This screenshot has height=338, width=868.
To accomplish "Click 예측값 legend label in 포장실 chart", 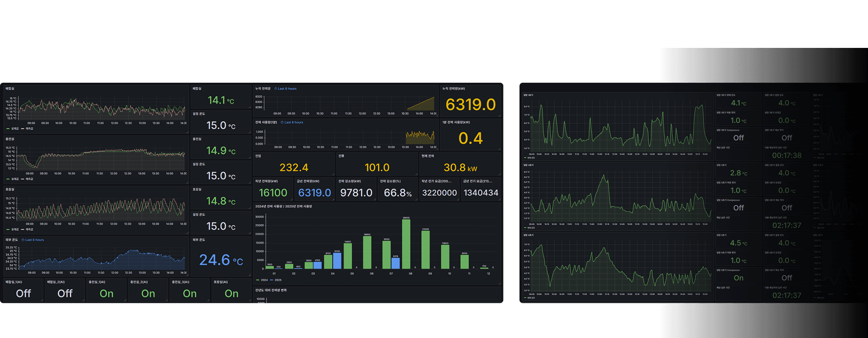I will pos(29,230).
